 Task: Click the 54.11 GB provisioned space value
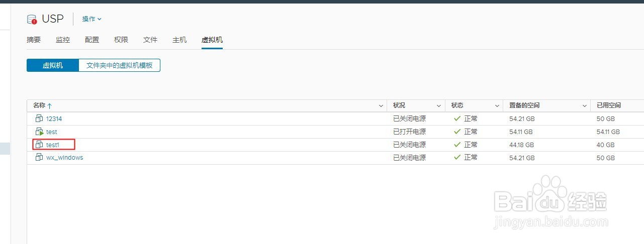pyautogui.click(x=521, y=132)
